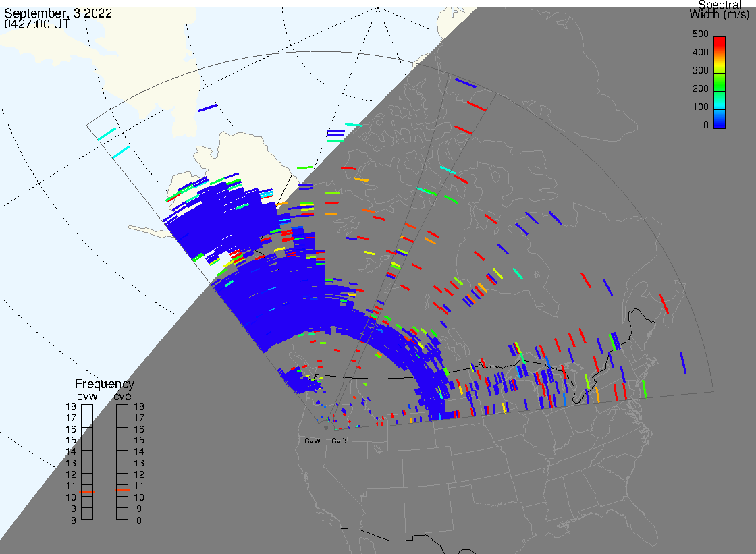Screen dimensions: 756x554
Task: Click the 100 tick label on color scale
Action: [700, 107]
